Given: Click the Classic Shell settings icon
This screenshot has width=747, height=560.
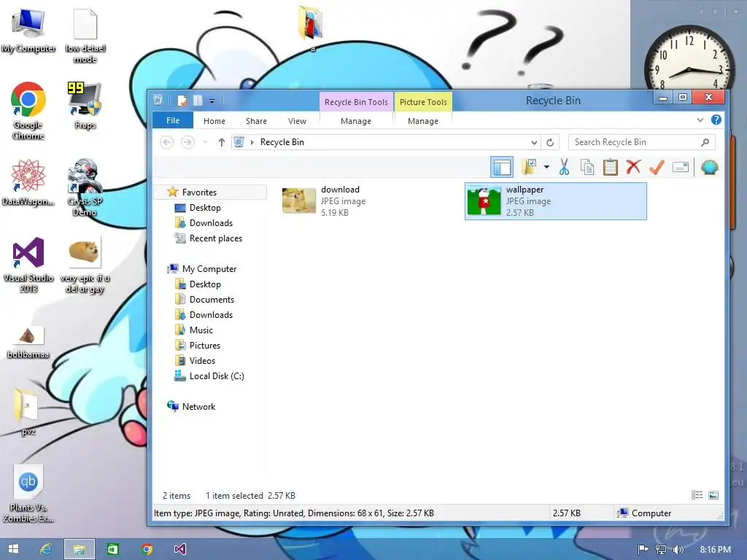Looking at the screenshot, I should tap(709, 167).
